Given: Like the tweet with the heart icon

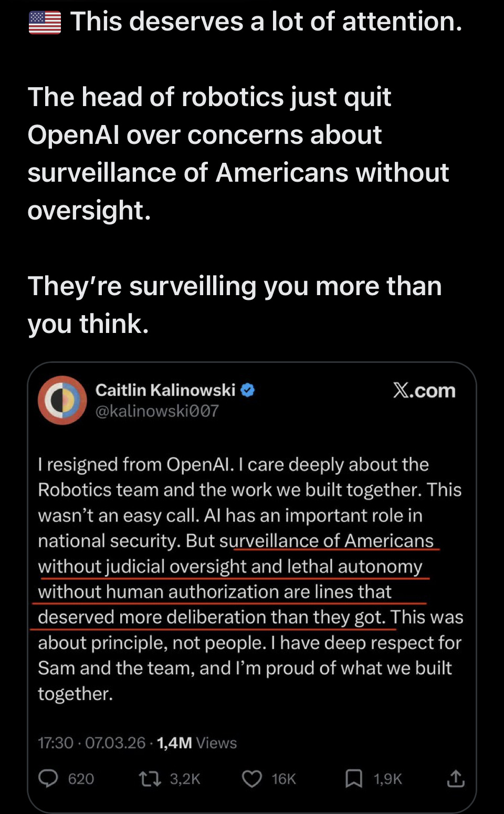Looking at the screenshot, I should [x=251, y=778].
